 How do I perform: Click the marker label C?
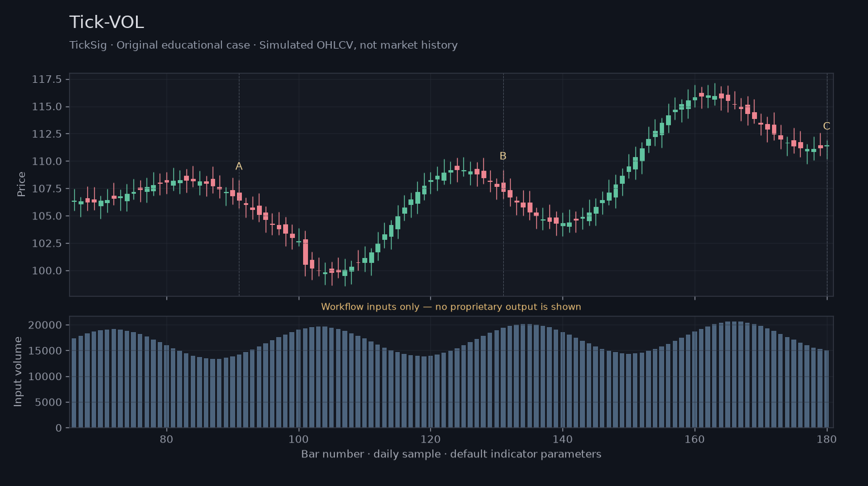click(827, 126)
